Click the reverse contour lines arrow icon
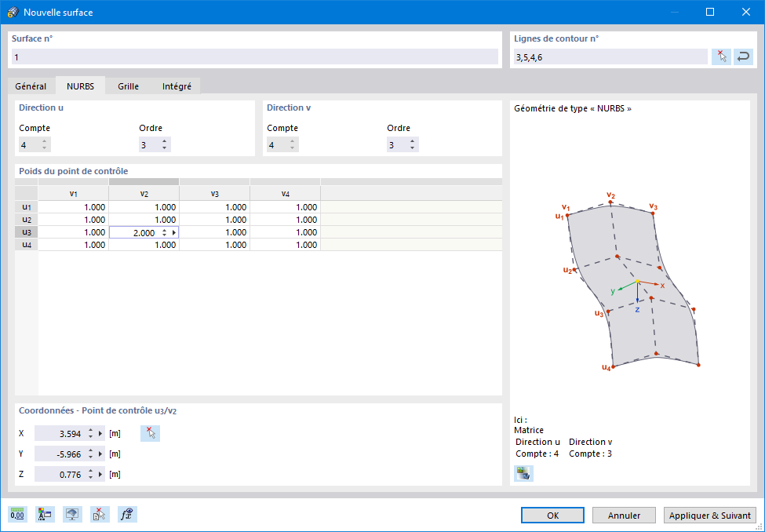765x532 pixels. point(743,57)
